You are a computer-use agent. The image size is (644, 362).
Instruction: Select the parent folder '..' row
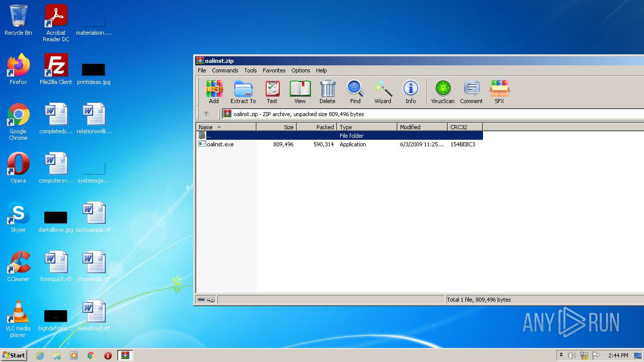pyautogui.click(x=340, y=136)
